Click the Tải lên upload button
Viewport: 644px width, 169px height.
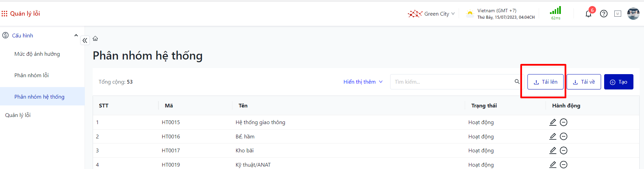click(545, 82)
